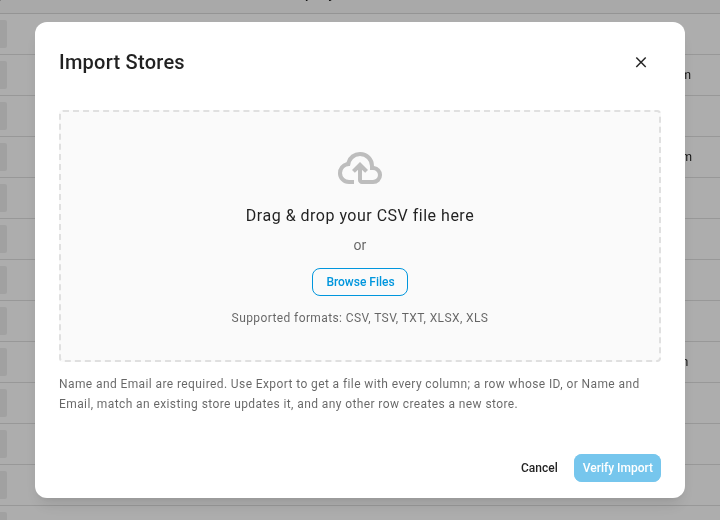Click the 'Import Stores' dialog title
This screenshot has width=720, height=520.
122,62
